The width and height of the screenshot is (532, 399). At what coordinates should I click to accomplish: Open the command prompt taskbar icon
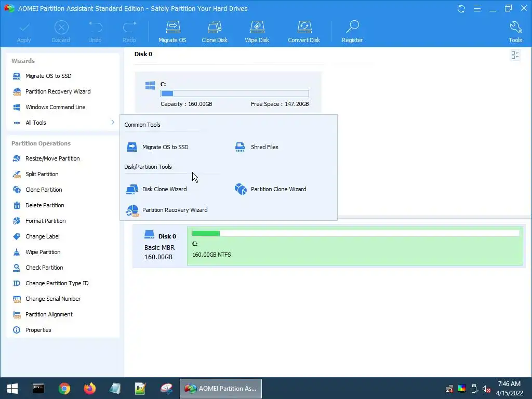[x=38, y=389]
